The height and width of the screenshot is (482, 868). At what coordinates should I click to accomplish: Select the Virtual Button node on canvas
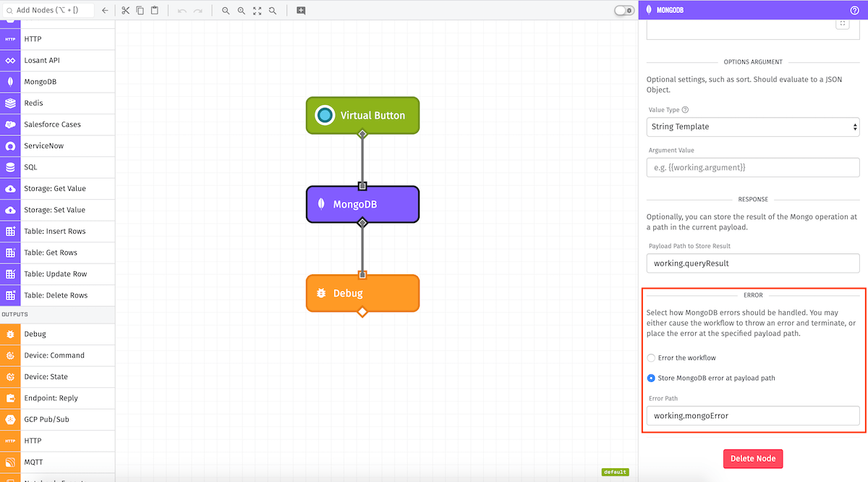point(362,115)
